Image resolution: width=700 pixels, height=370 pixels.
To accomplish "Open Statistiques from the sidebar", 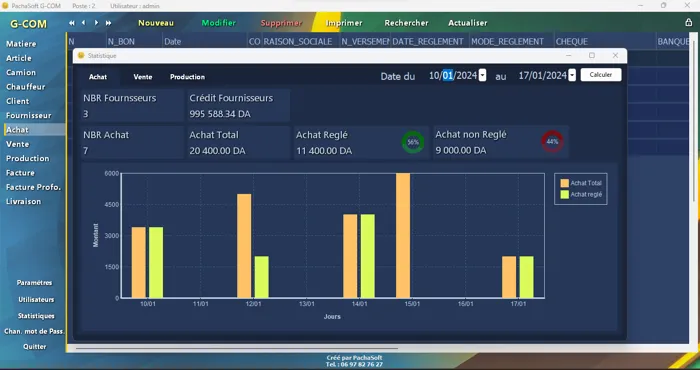I will (36, 316).
